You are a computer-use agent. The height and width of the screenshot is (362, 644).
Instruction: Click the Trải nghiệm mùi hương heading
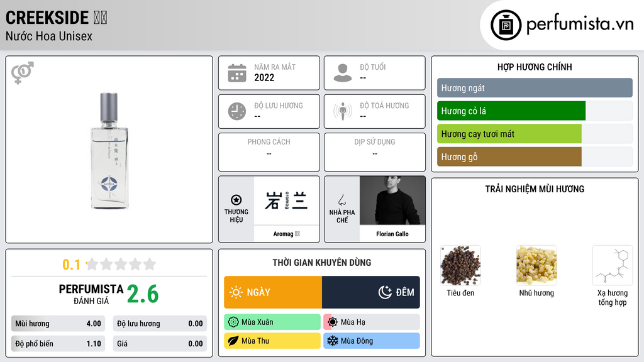point(535,189)
